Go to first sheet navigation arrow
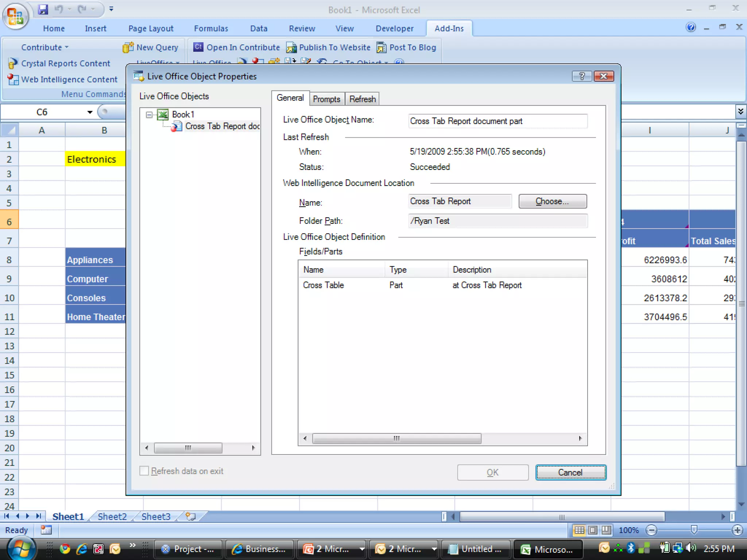The width and height of the screenshot is (747, 560). click(x=7, y=516)
